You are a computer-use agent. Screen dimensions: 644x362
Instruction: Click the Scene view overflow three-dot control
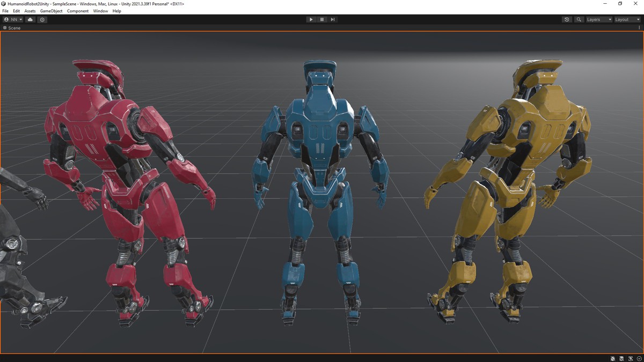coord(640,28)
